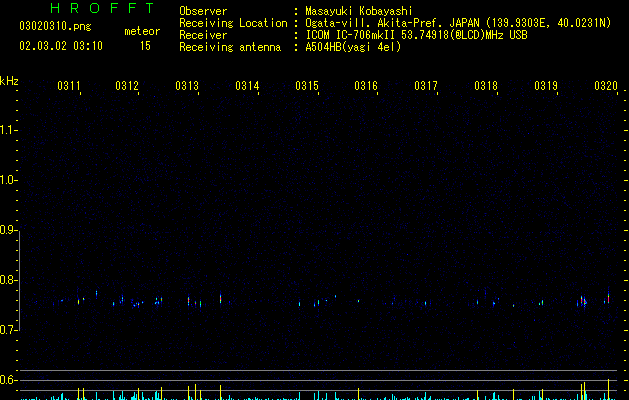Screen dimensions: 629x400
Task: Click antenna value A504HB(yagi 4el)
Action: tap(353, 47)
